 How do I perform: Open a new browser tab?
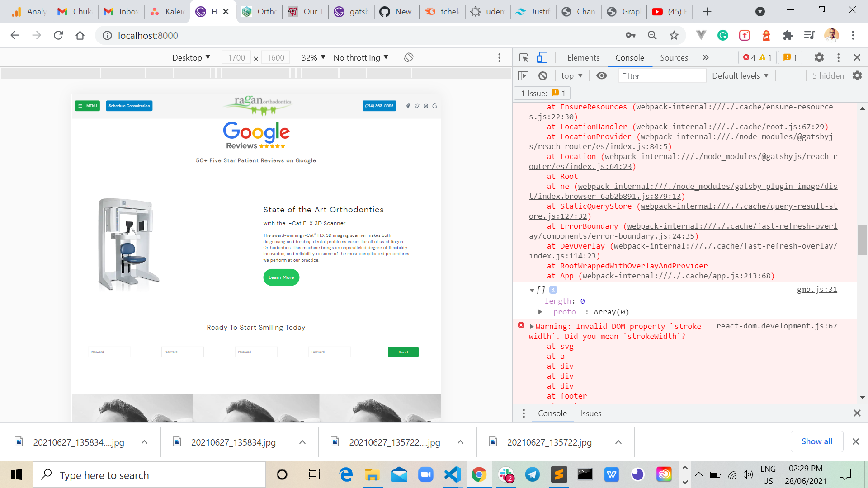708,12
